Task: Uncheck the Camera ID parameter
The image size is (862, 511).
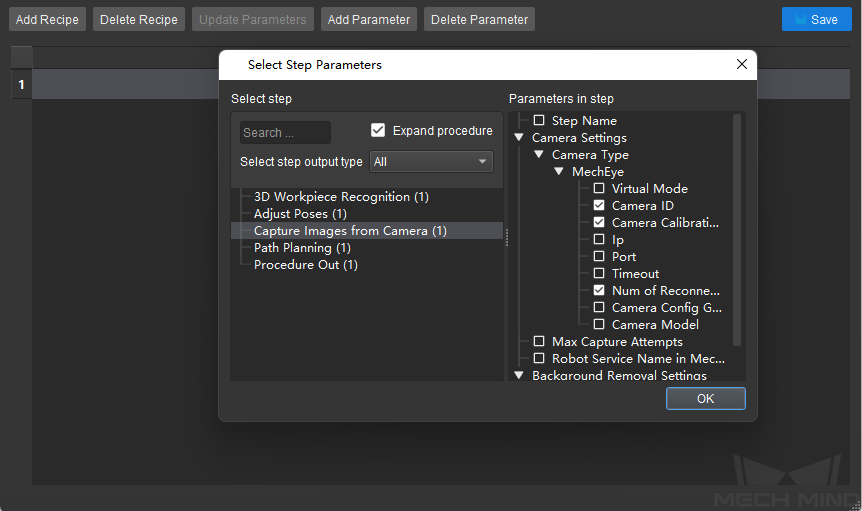Action: (599, 205)
